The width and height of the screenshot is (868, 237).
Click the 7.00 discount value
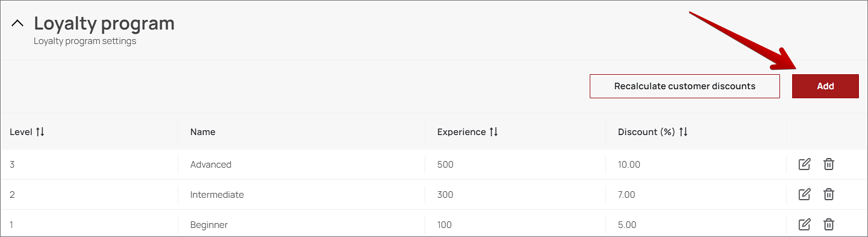[x=626, y=195]
